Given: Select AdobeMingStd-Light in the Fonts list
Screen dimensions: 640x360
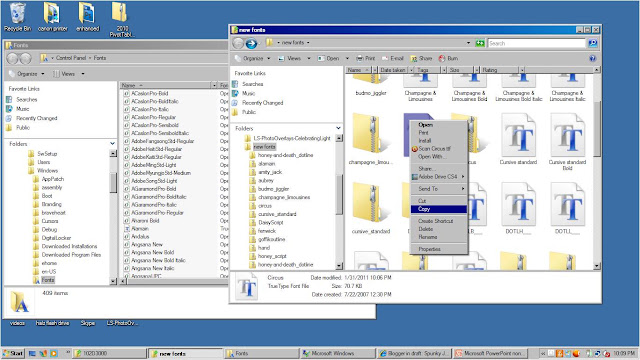Looking at the screenshot, I should [153, 165].
